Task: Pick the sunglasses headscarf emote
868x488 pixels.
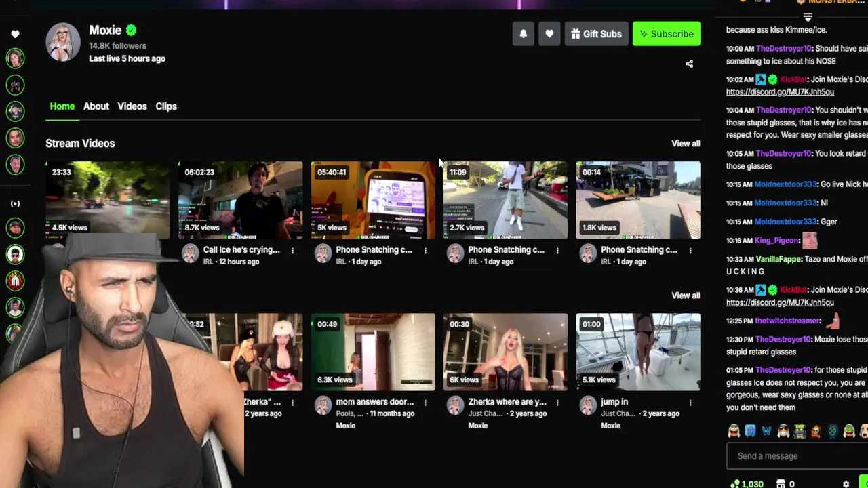Action: click(x=783, y=431)
